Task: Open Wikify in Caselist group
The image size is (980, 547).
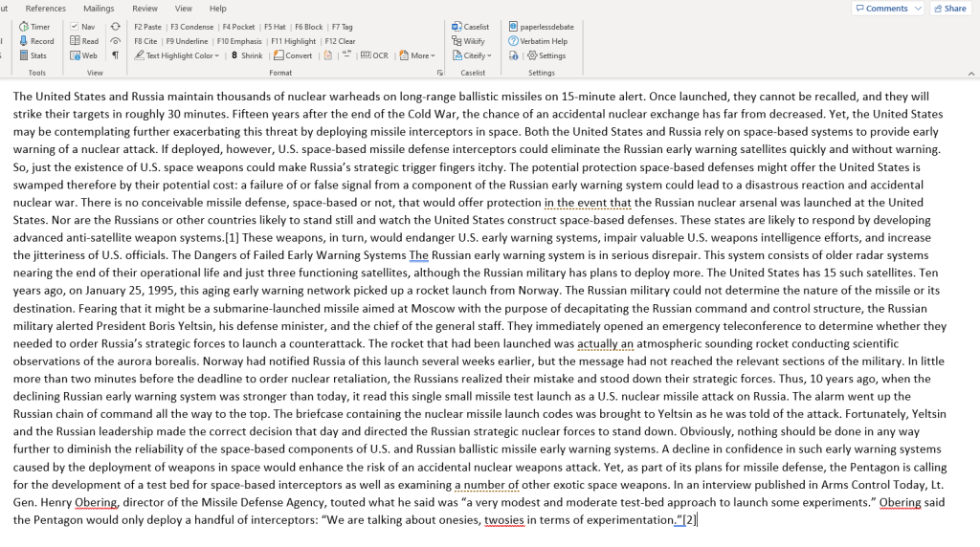Action: (x=468, y=41)
